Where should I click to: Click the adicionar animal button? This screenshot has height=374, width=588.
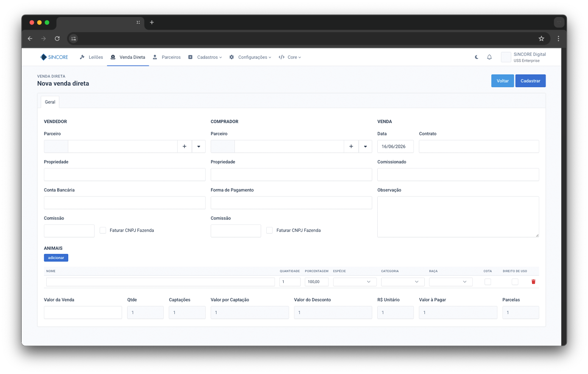point(56,258)
